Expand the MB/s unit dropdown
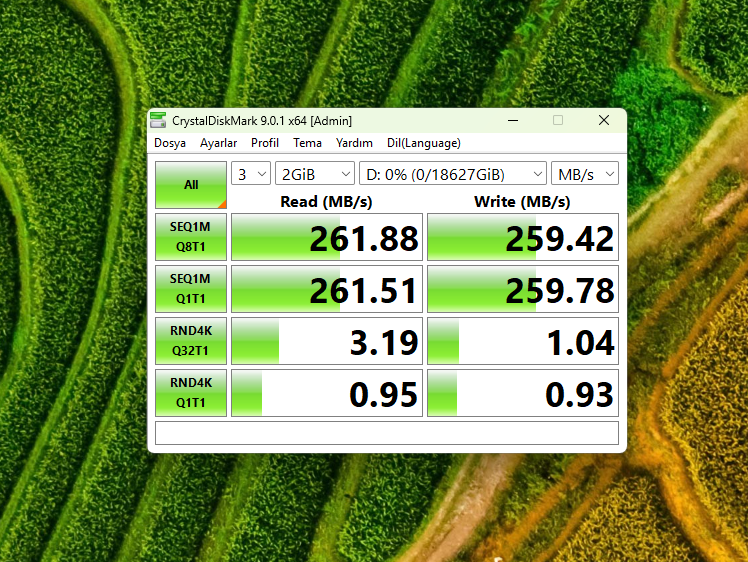The width and height of the screenshot is (748, 562). pyautogui.click(x=585, y=174)
